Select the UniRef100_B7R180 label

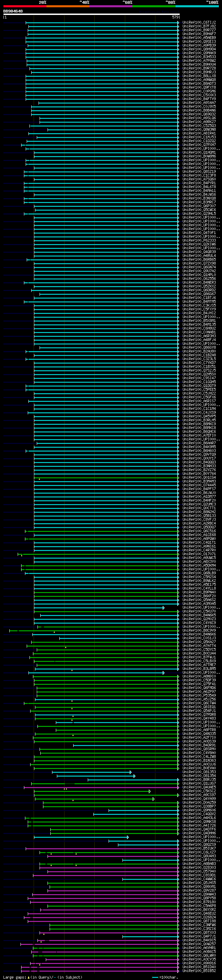pyautogui.click(x=199, y=902)
